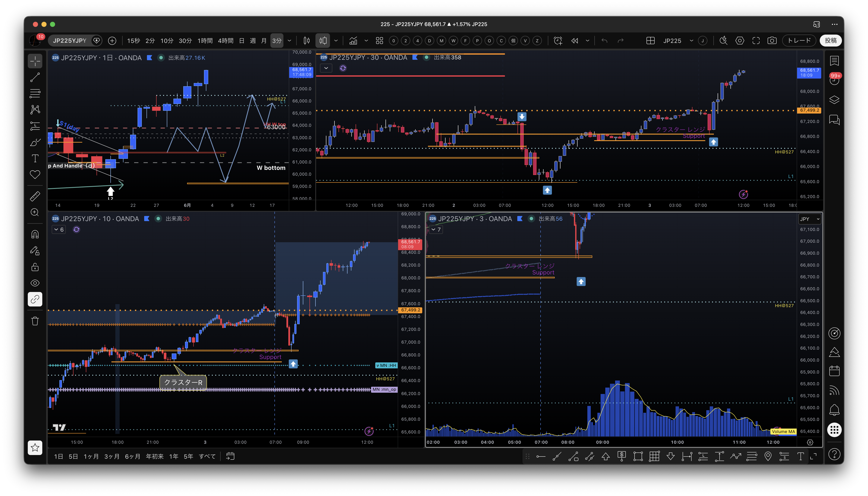
Task: Click the 投稿 publish button
Action: [x=830, y=41]
